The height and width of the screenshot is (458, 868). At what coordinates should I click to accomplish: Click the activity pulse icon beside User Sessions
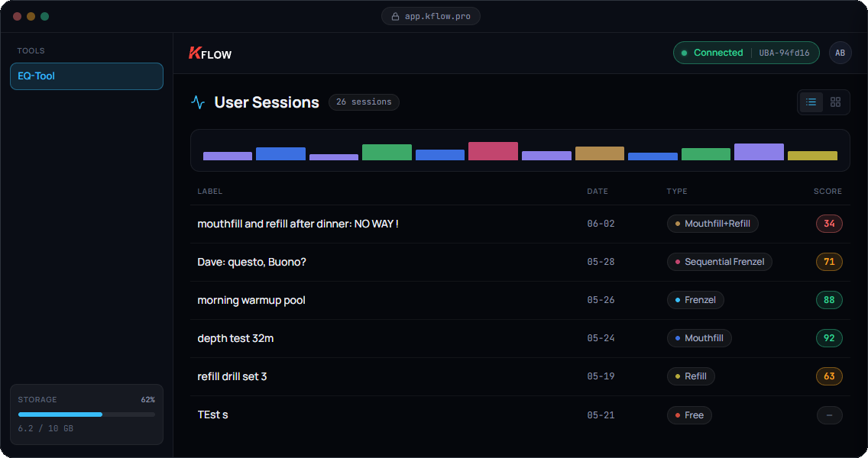[198, 102]
